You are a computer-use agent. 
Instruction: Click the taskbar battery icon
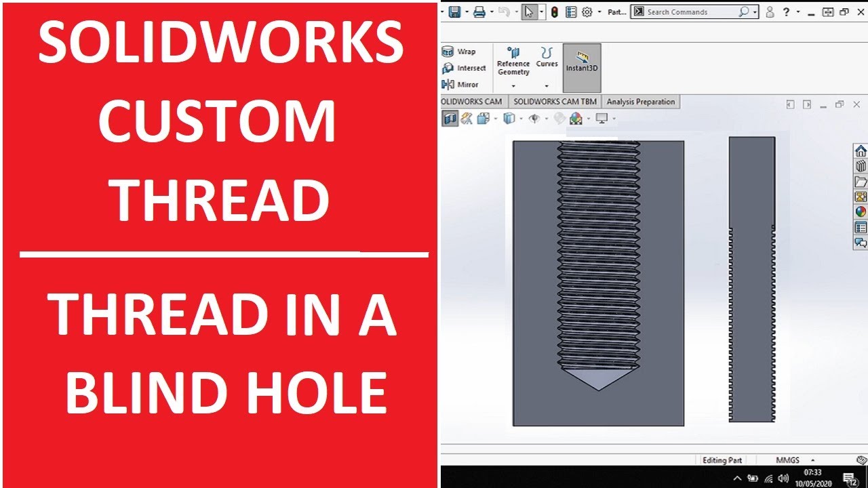pos(753,479)
